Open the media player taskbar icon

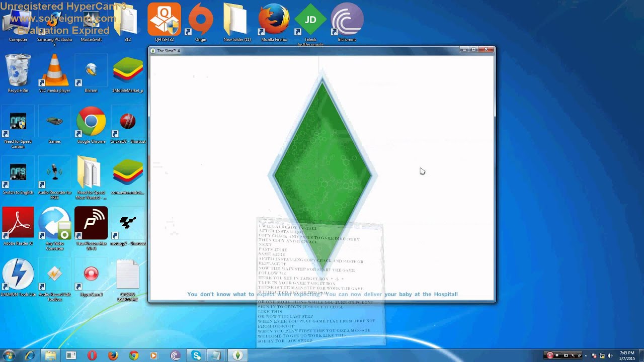pos(154,355)
